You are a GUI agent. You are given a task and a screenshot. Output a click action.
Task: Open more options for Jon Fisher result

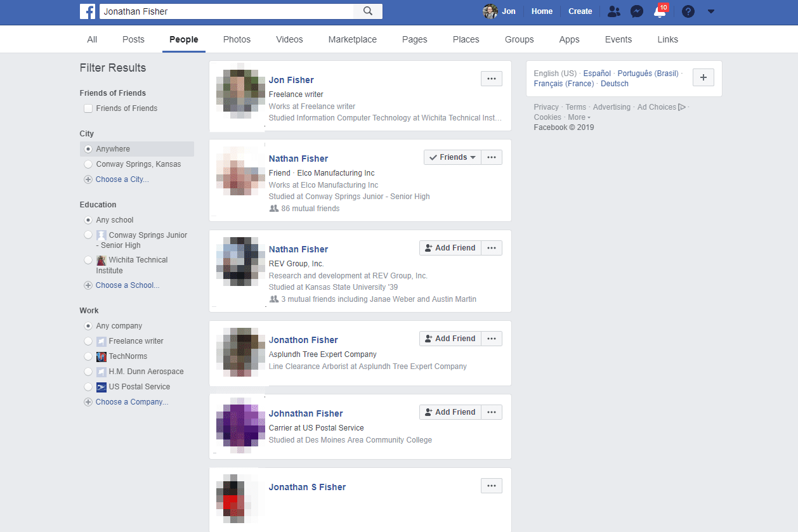(x=491, y=79)
